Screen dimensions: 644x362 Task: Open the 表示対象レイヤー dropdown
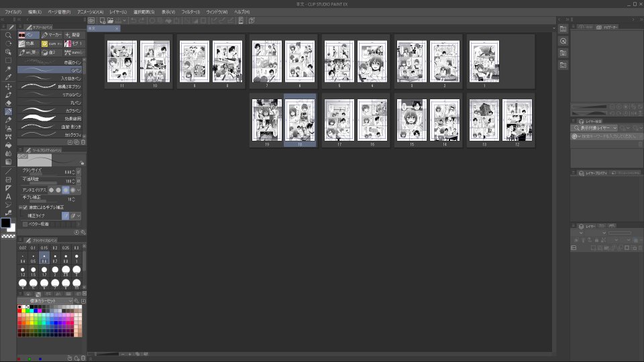click(x=595, y=127)
